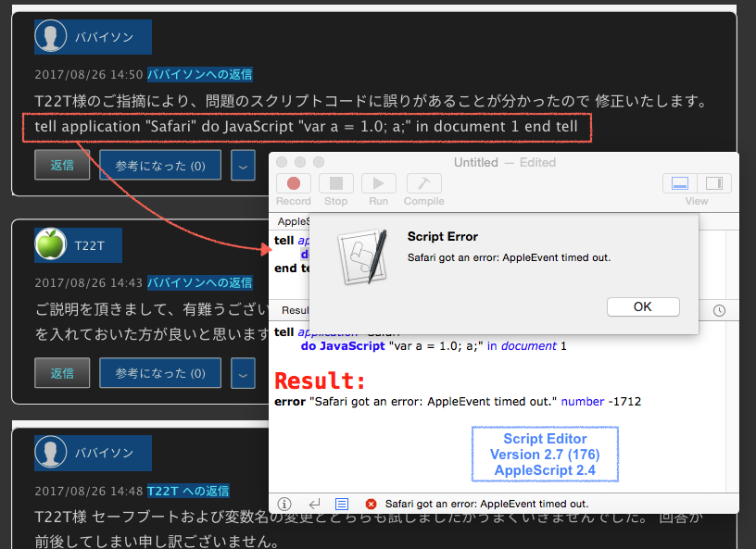The image size is (756, 549).
Task: Click the timestamp 2017/08/26 14:50
Action: (x=89, y=74)
